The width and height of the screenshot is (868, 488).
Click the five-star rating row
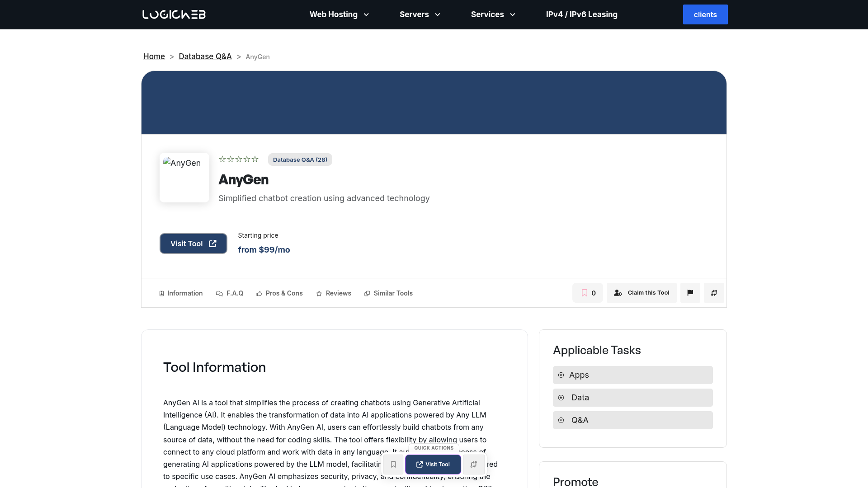pyautogui.click(x=239, y=159)
